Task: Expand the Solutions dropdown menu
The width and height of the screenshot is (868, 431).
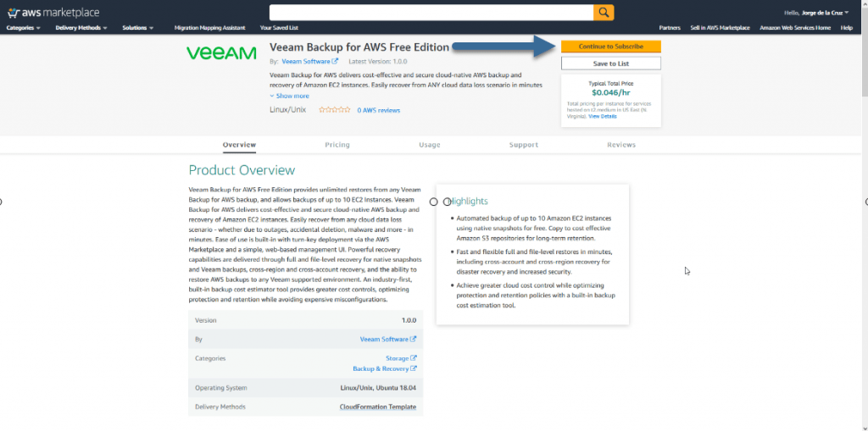Action: (138, 28)
